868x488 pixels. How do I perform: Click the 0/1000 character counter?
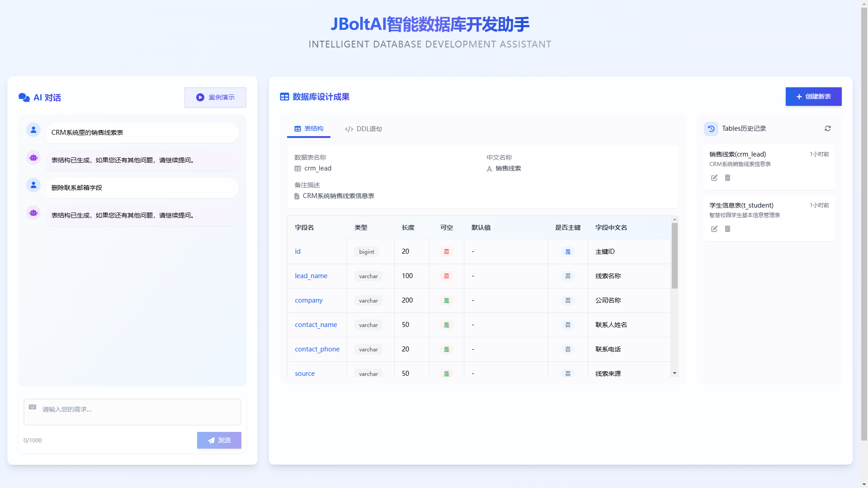(33, 441)
